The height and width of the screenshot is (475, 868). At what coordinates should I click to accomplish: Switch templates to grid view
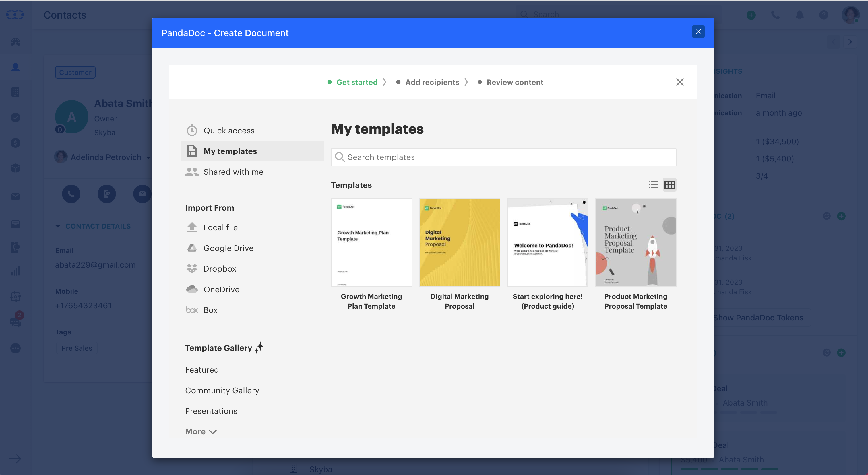click(x=669, y=185)
